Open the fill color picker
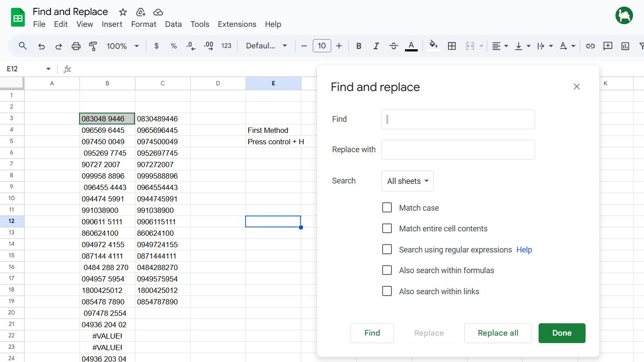The image size is (644, 362). (434, 46)
